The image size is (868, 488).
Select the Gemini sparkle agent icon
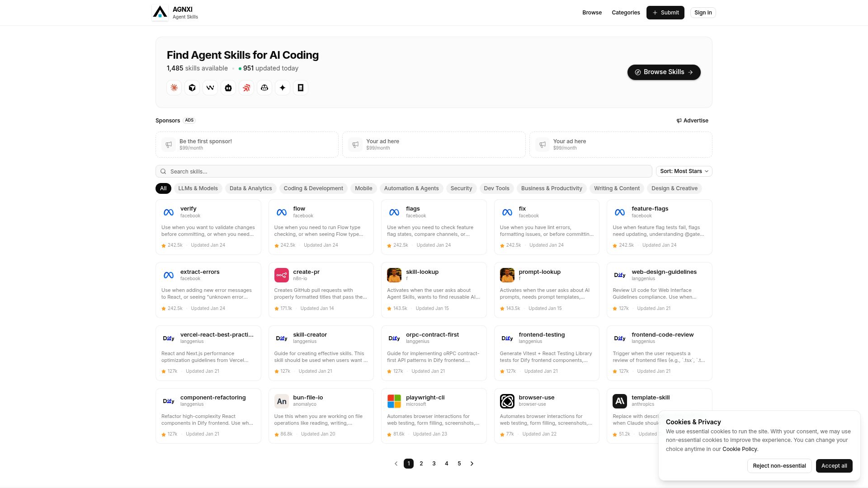[283, 88]
